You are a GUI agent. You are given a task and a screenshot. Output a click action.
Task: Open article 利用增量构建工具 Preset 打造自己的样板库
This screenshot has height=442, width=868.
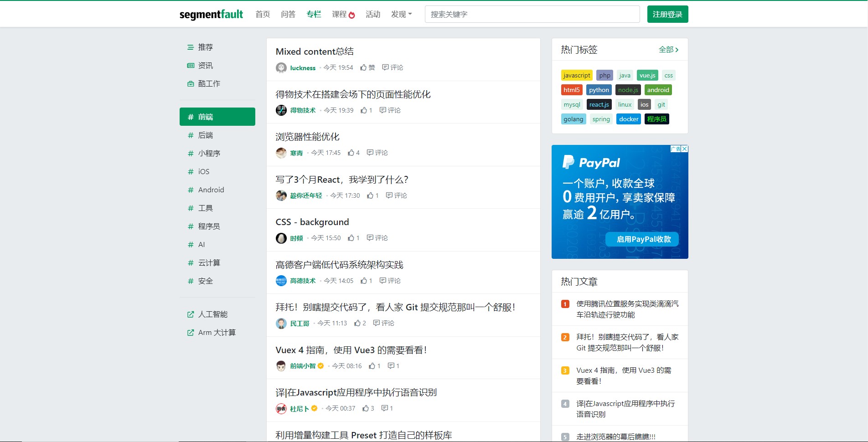364,435
